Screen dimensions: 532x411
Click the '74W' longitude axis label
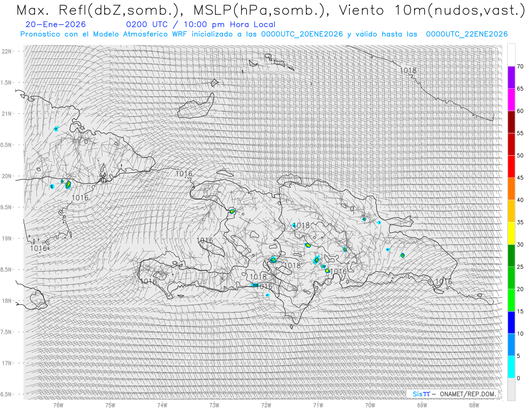point(162,405)
